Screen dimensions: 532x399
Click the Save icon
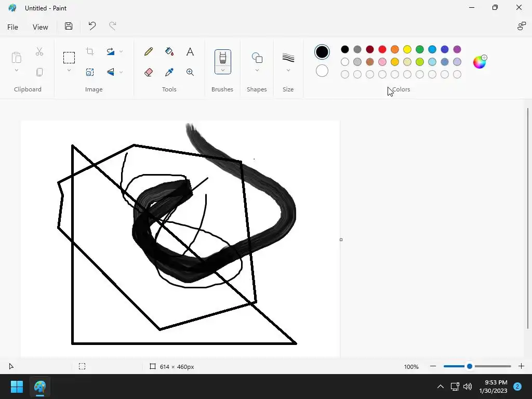point(69,26)
